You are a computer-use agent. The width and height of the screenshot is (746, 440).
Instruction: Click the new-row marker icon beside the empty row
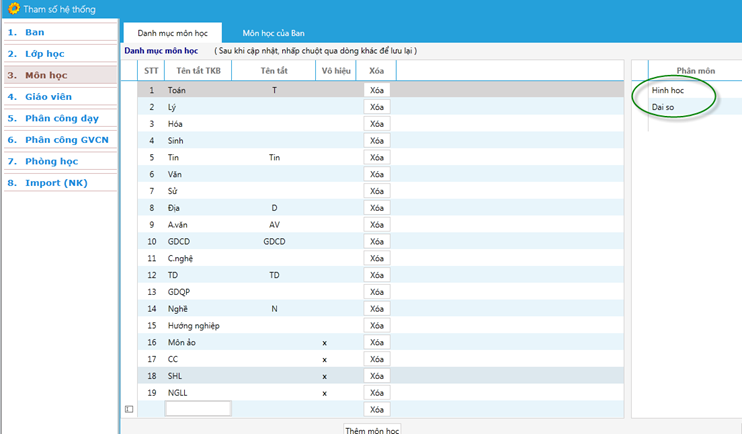[x=129, y=409]
